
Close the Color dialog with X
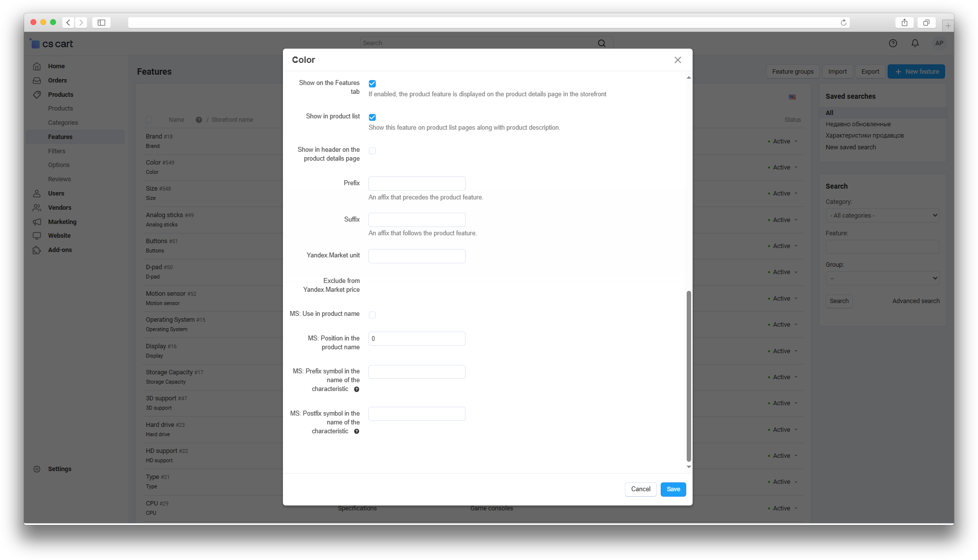click(677, 60)
